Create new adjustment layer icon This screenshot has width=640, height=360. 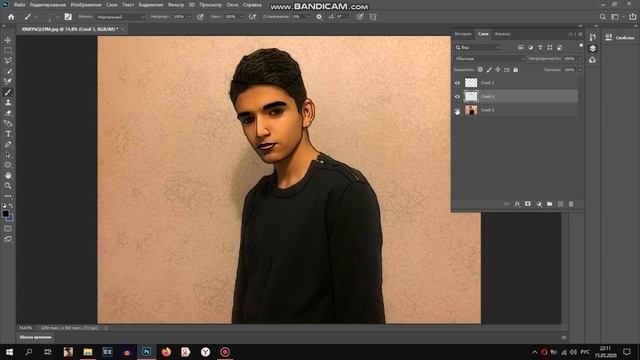point(539,204)
